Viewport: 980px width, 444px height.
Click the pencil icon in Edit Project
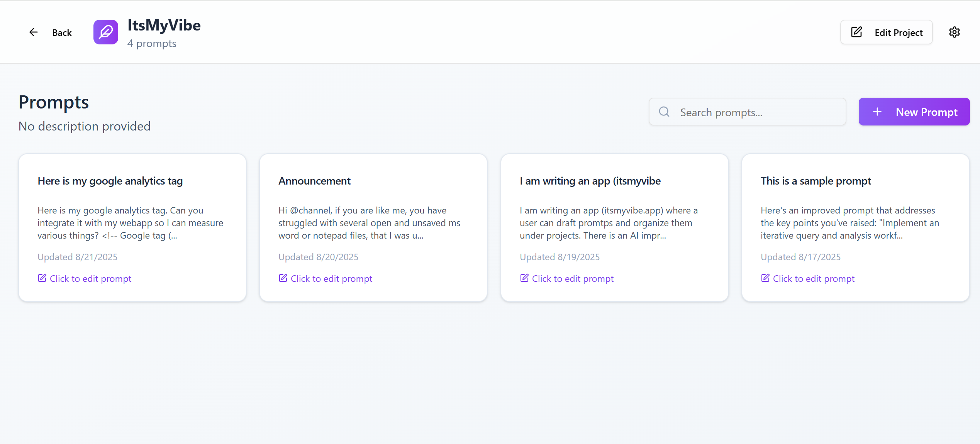[856, 32]
